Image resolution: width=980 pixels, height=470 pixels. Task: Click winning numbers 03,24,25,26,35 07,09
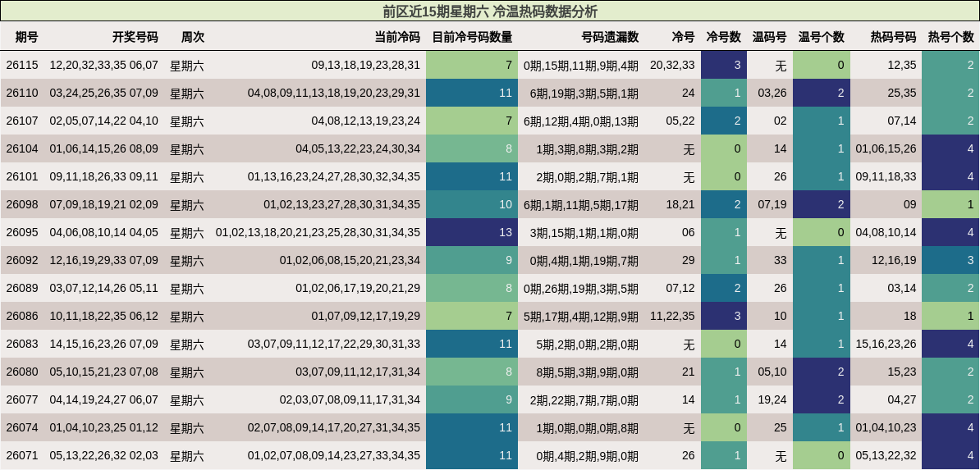pos(103,94)
